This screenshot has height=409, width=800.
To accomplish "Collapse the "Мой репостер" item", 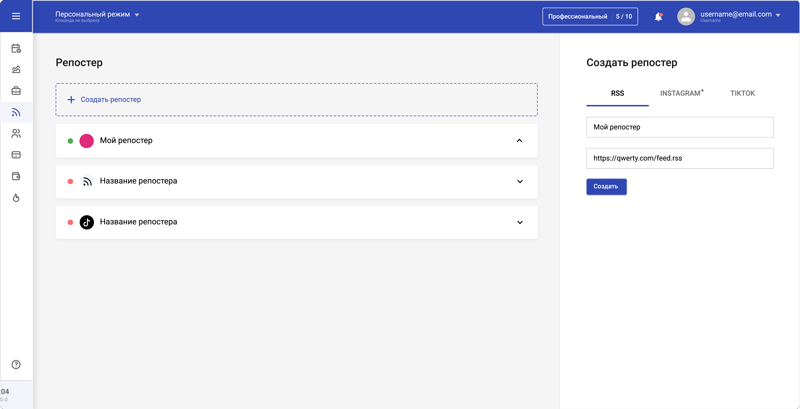I will click(x=519, y=141).
